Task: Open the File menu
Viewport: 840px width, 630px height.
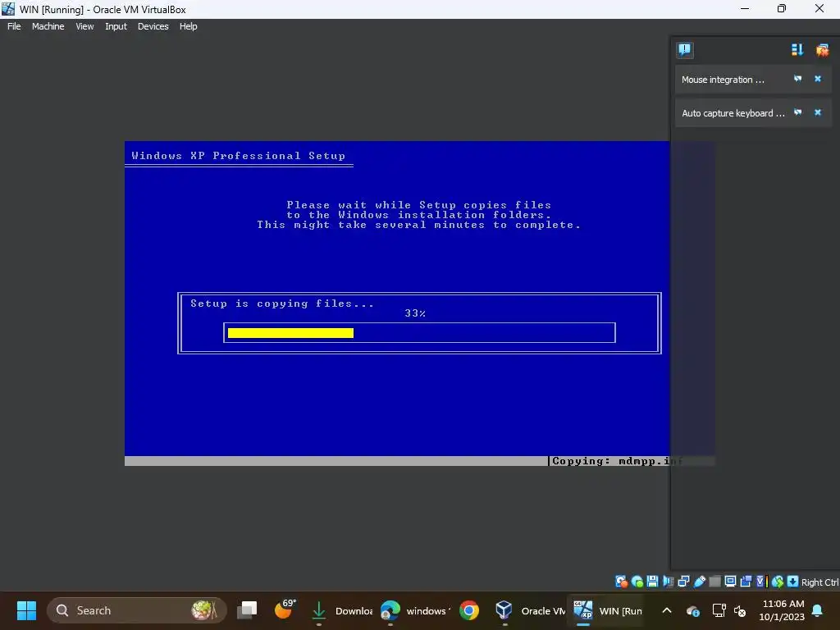Action: (x=14, y=26)
